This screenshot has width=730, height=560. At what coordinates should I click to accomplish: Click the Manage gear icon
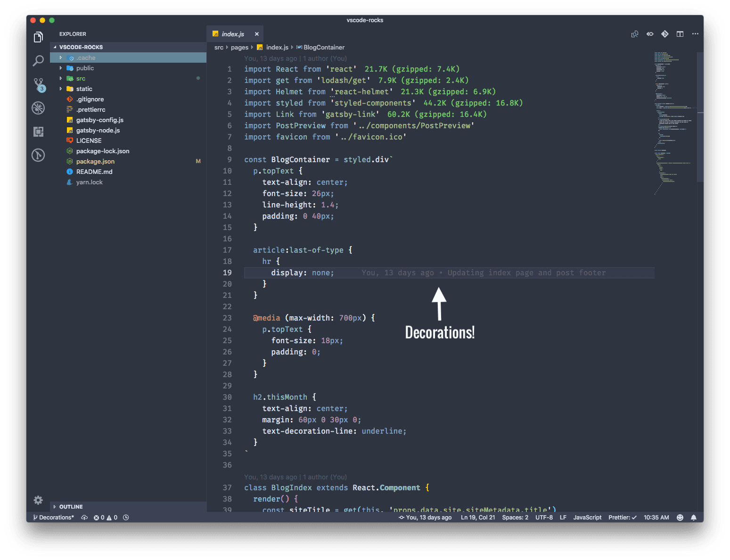(x=38, y=500)
